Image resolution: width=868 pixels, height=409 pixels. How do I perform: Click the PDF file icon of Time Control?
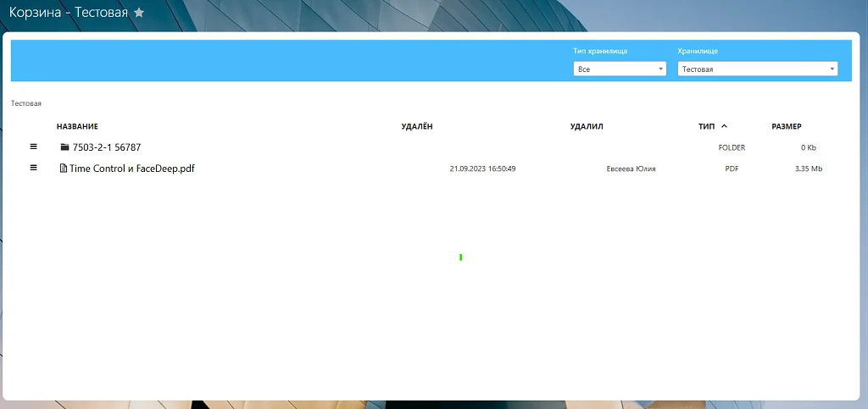tap(63, 168)
